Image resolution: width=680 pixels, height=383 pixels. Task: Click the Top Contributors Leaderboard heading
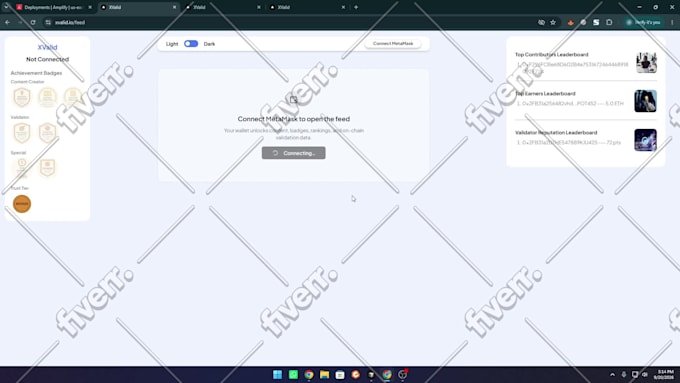click(552, 55)
